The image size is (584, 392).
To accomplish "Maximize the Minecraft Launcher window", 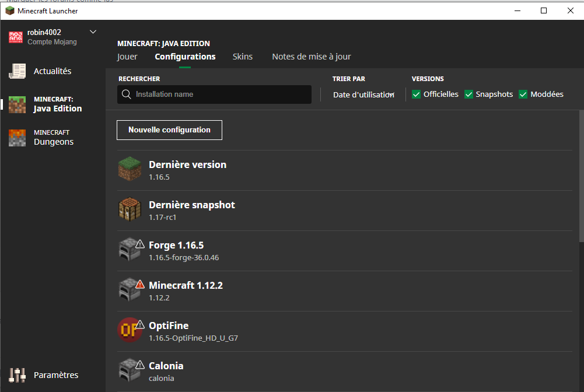I will point(543,10).
